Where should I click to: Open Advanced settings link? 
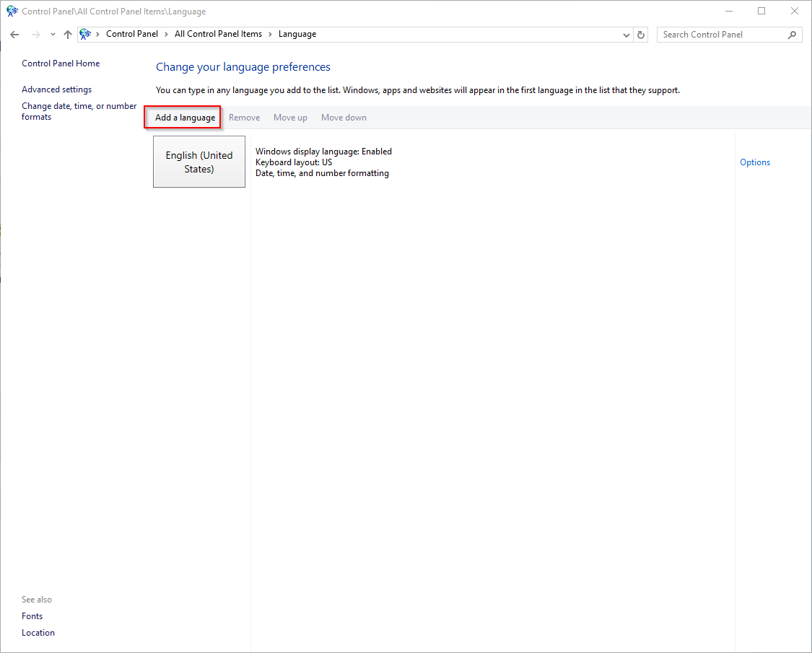click(56, 89)
